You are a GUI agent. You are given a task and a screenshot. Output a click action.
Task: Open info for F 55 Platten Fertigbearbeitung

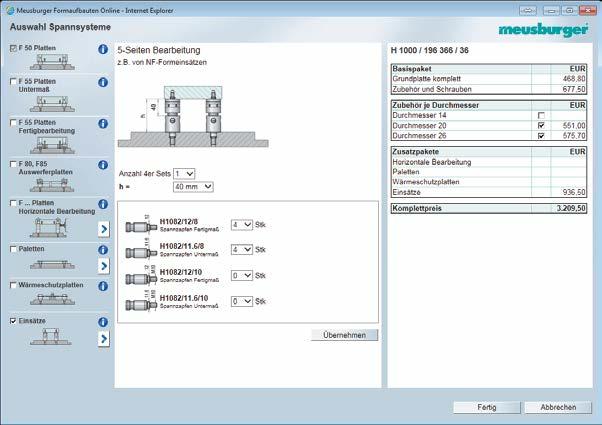coord(103,124)
